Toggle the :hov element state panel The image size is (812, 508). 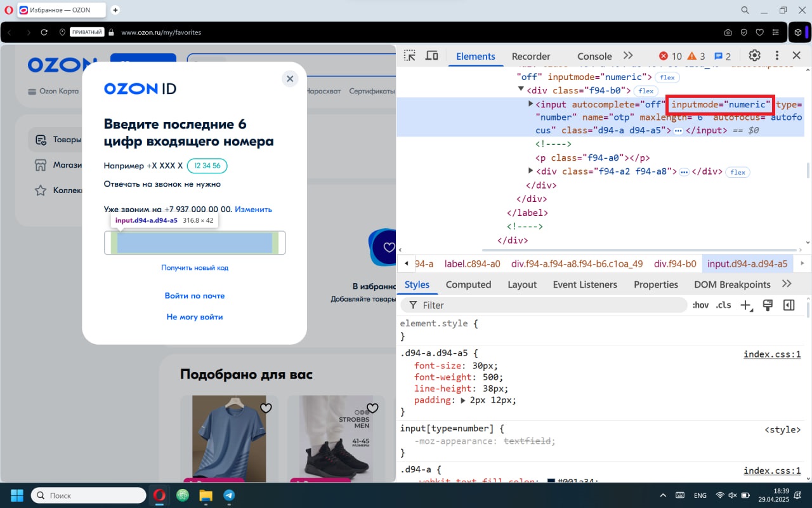tap(700, 305)
